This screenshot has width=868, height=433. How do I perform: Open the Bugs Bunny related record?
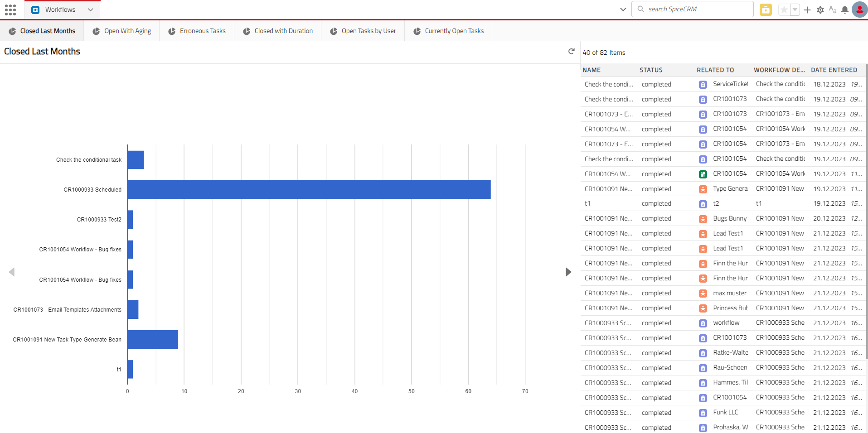point(729,218)
